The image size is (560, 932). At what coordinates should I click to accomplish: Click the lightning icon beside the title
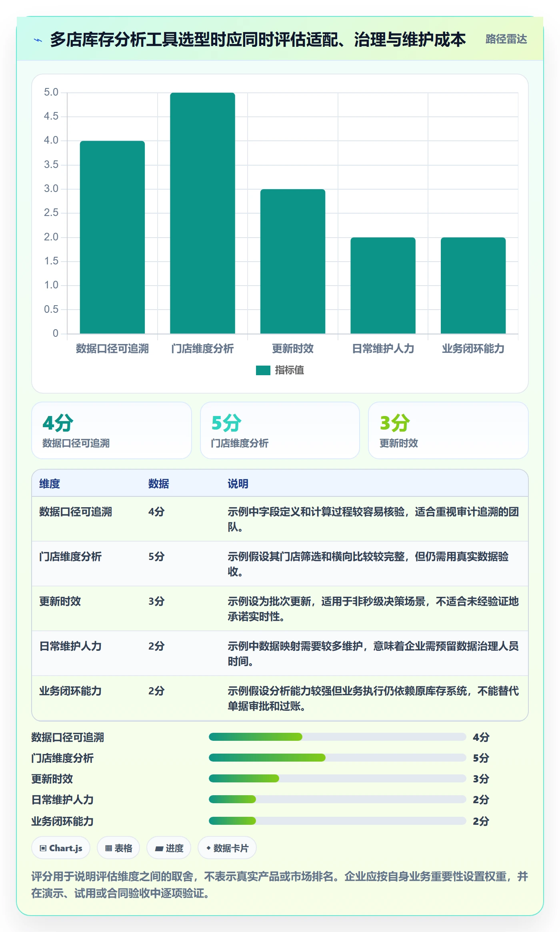pyautogui.click(x=38, y=40)
